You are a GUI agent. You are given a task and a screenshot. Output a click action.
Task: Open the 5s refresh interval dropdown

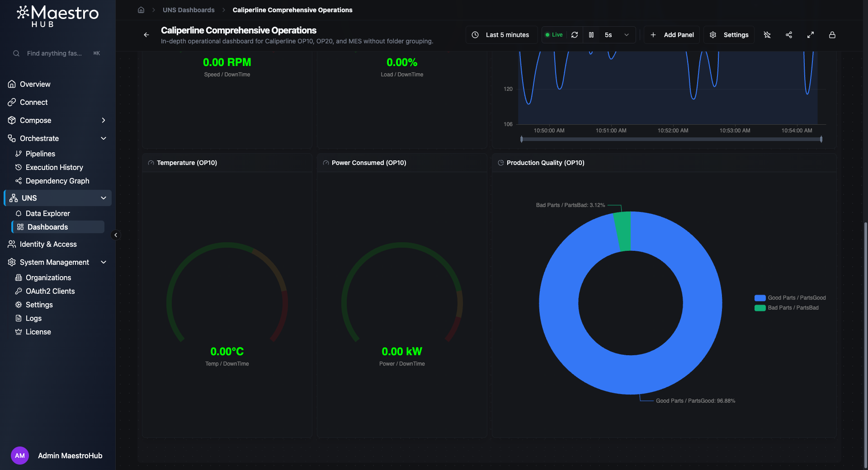[626, 35]
